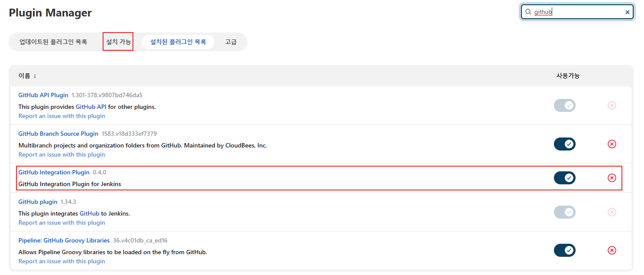
Task: Report an issue for Pipeline: GitHub Groovy Libraries
Action: click(61, 261)
